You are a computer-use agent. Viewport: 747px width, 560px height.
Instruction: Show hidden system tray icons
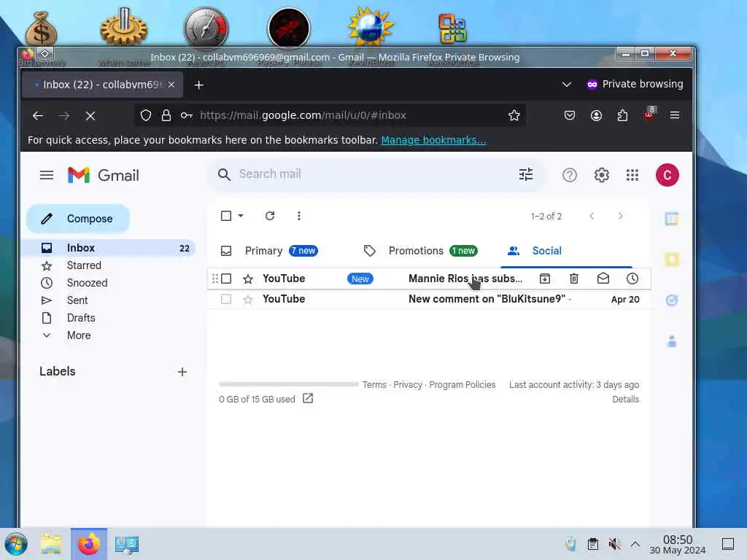tap(635, 544)
